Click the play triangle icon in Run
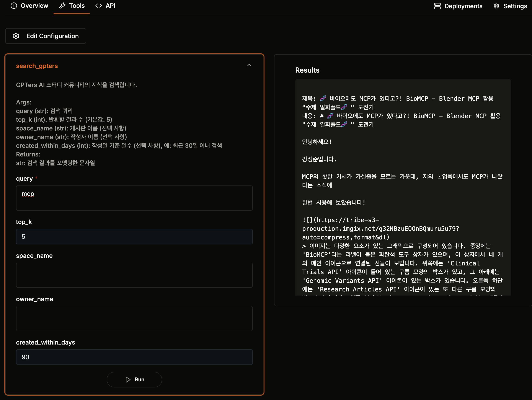 128,380
